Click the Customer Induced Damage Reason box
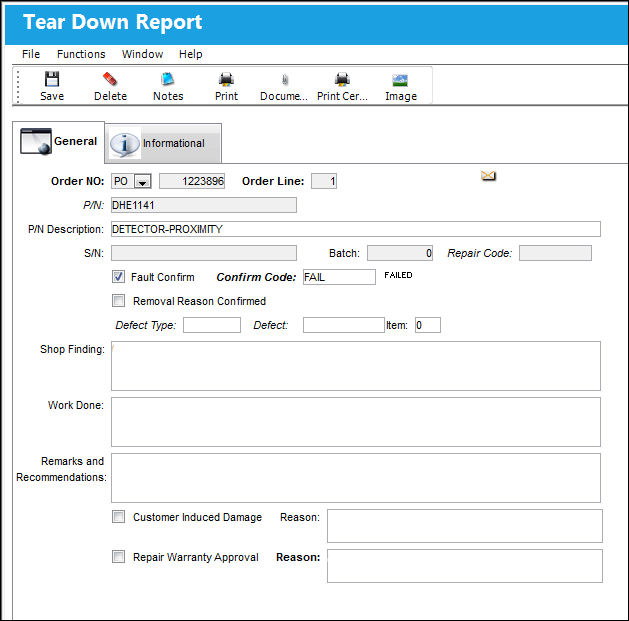 coord(465,526)
